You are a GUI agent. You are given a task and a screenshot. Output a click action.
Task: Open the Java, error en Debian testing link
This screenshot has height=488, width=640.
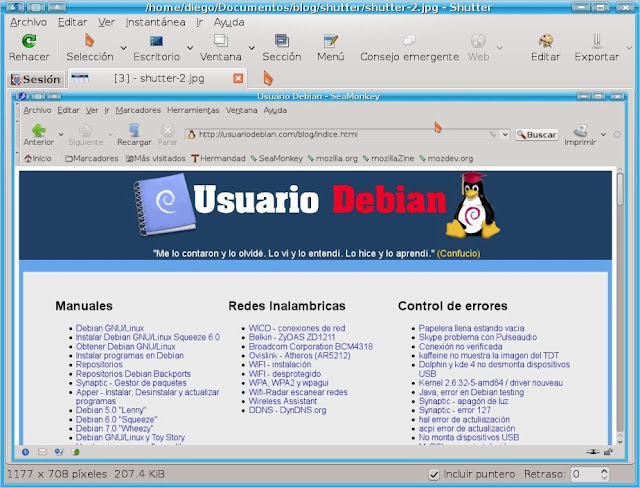[x=471, y=392]
